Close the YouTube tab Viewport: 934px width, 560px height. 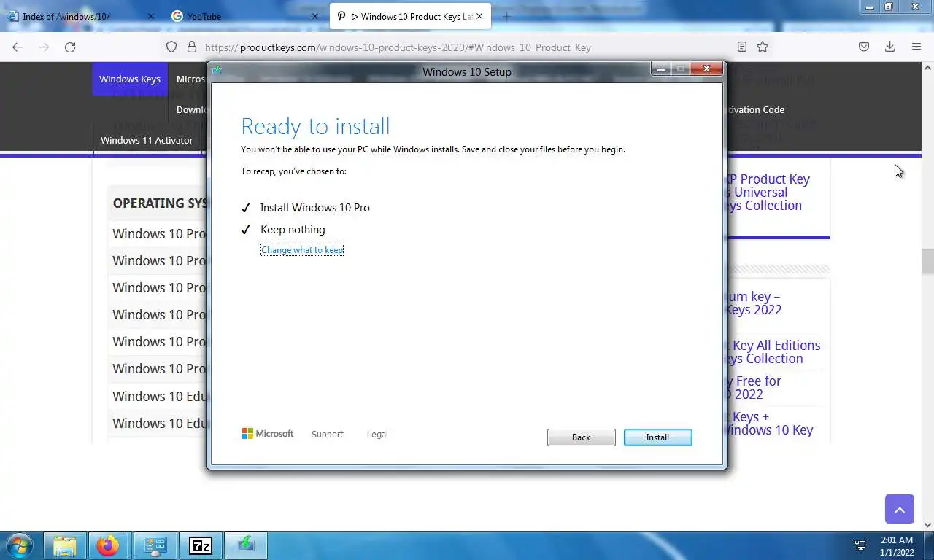(315, 16)
